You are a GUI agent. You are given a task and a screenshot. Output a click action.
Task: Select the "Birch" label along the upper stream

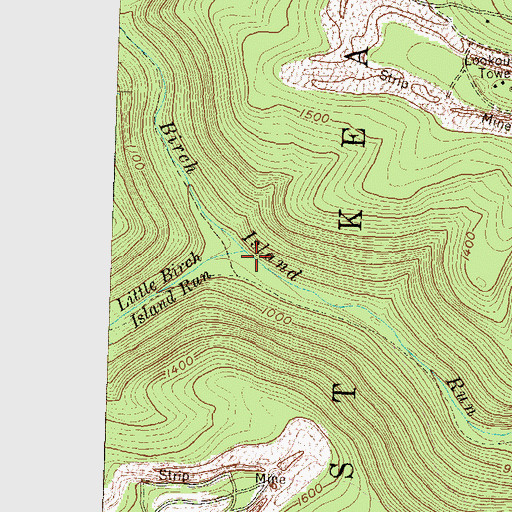(x=178, y=148)
